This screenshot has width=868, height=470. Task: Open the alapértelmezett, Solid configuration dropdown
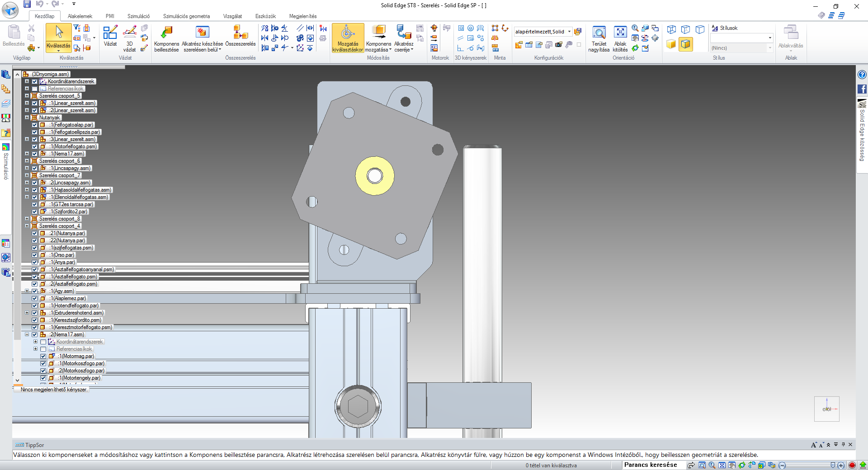(569, 32)
